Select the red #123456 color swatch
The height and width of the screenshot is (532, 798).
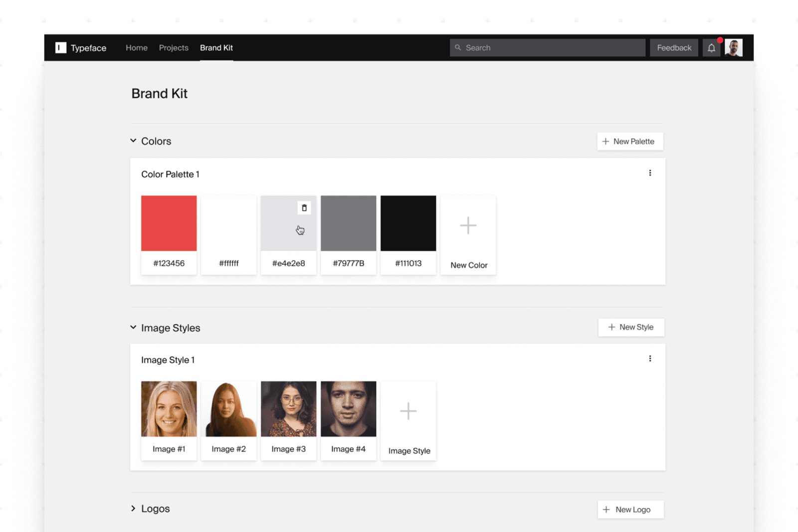coord(169,223)
